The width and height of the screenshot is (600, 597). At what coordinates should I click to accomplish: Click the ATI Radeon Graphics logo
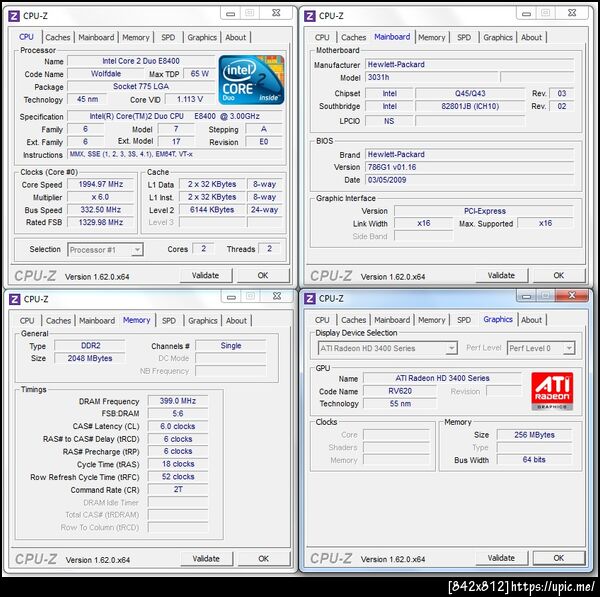point(552,391)
